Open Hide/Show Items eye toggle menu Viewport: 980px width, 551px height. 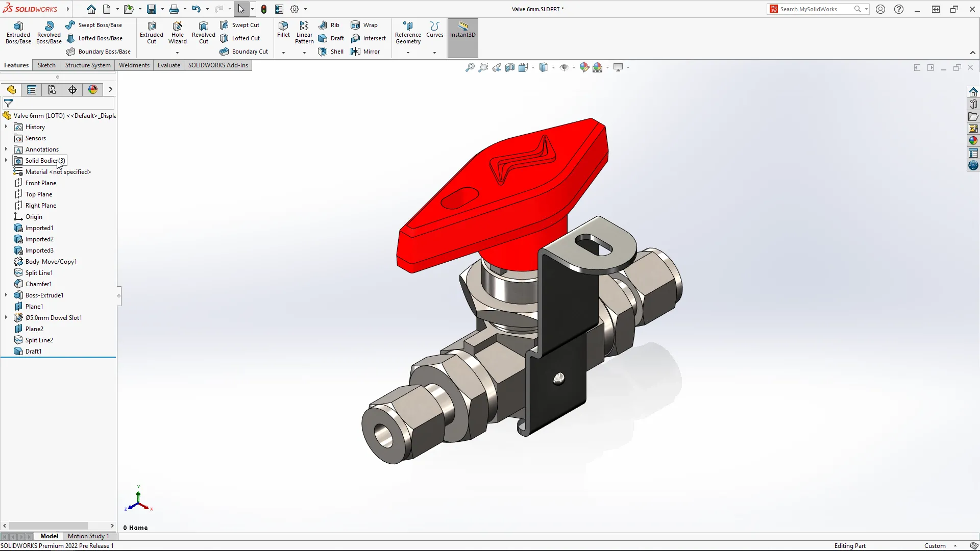point(565,67)
